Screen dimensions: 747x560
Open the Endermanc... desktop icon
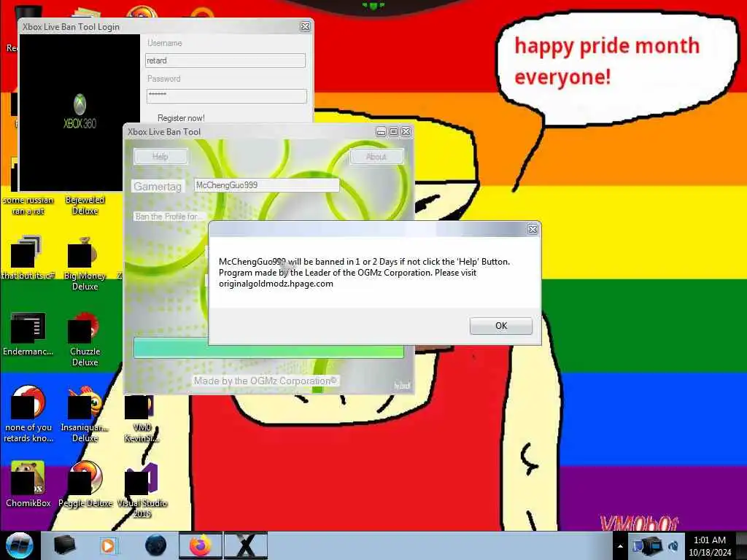coord(28,333)
